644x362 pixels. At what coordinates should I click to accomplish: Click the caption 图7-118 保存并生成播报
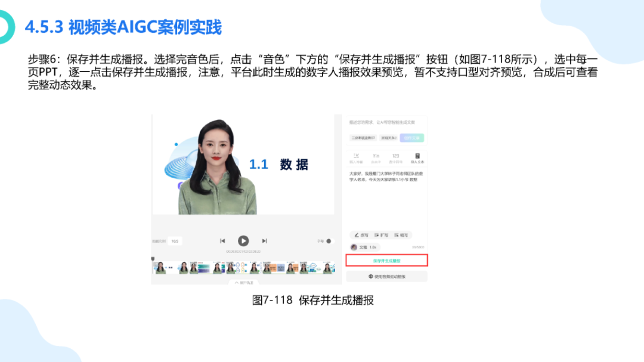coord(312,301)
